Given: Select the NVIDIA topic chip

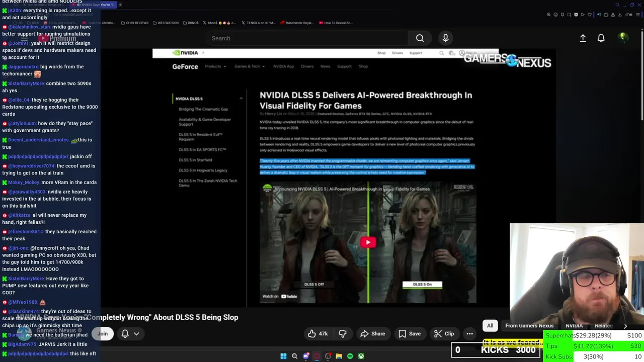Looking at the screenshot, I should 574,326.
